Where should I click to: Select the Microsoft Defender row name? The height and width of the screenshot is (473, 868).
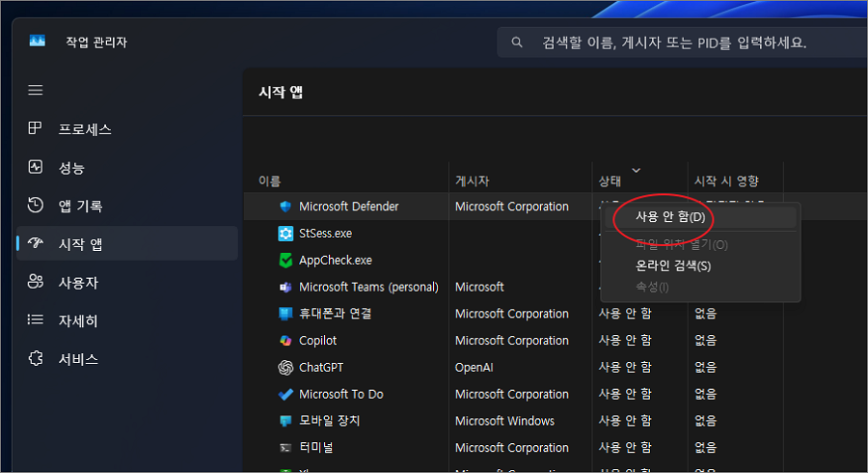(349, 207)
